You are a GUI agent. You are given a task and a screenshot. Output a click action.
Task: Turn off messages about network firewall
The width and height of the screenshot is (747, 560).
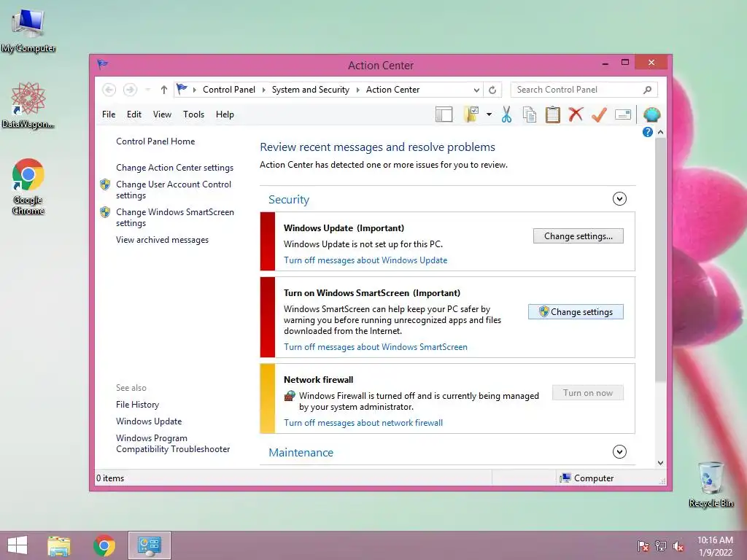point(363,423)
